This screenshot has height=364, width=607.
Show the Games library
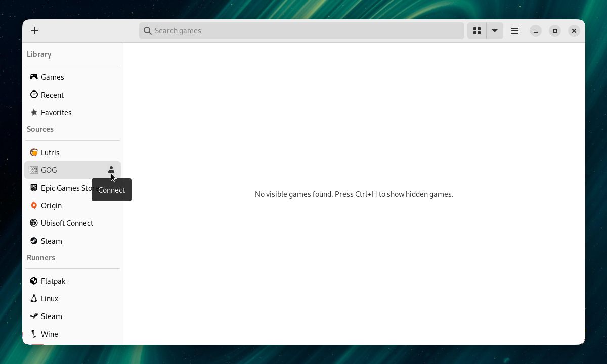(x=72, y=77)
